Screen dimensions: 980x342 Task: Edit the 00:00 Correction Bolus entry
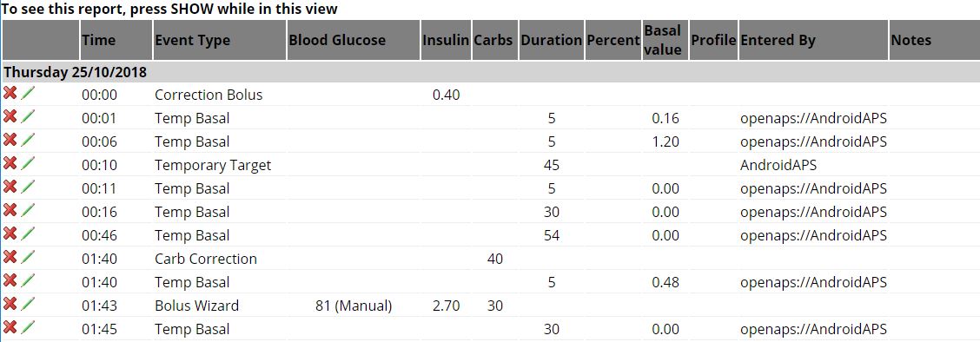28,93
